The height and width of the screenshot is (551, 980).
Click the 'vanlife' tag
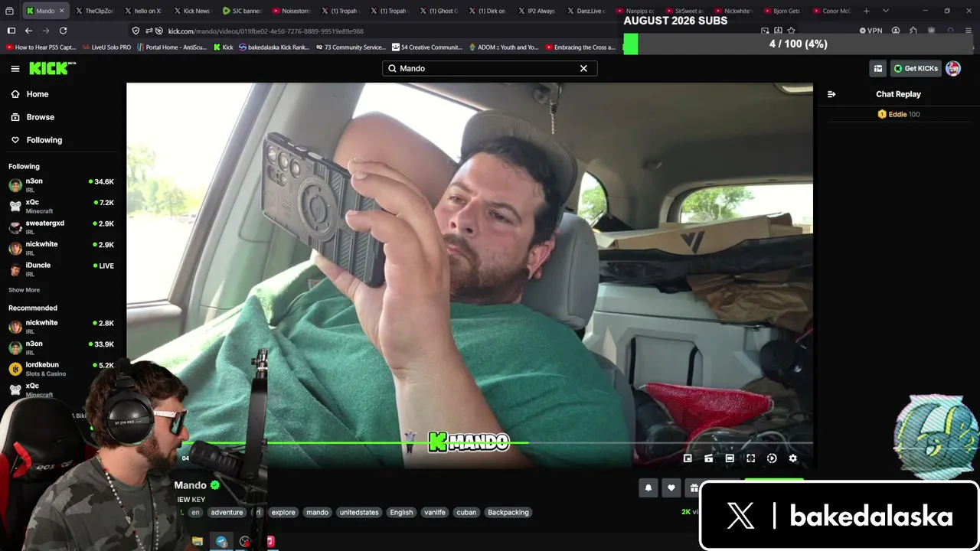pos(435,513)
